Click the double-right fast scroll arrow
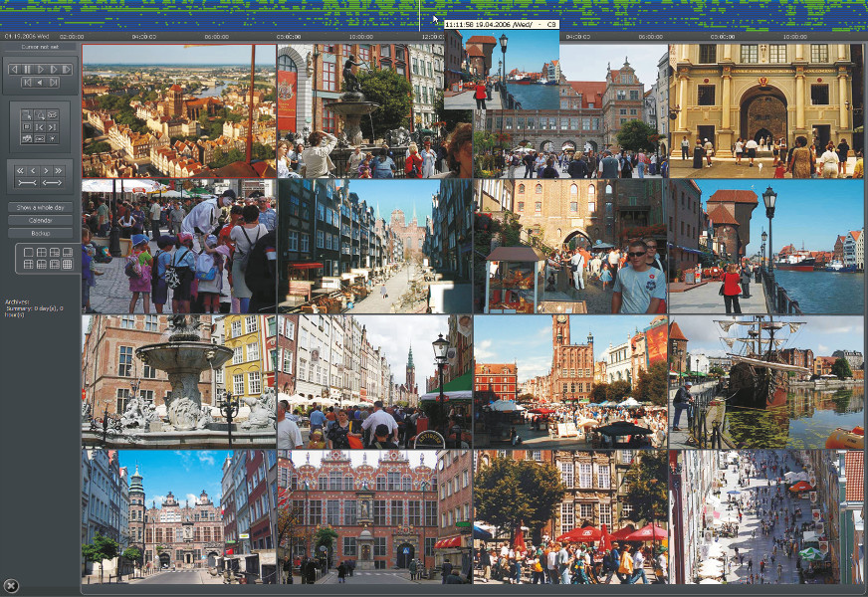 (61, 171)
